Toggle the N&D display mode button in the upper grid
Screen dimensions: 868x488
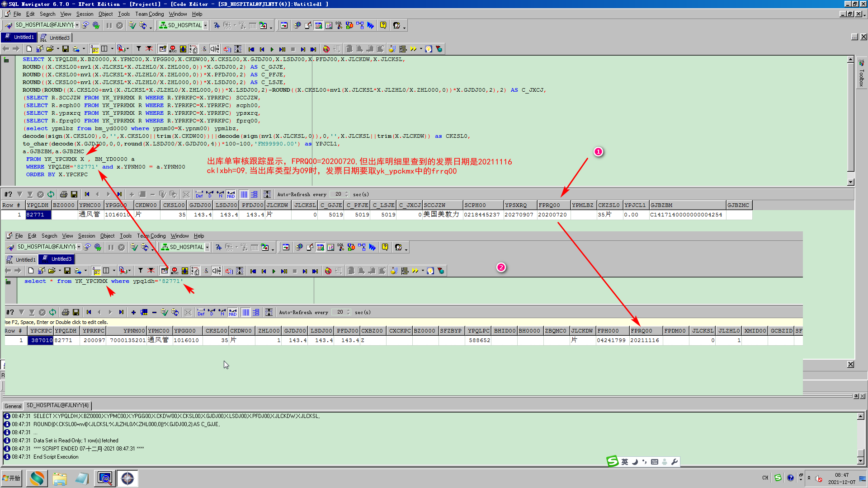[x=231, y=194]
